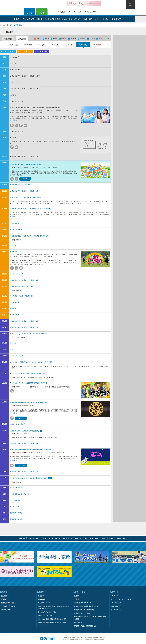
Task: Open the 祇園祭 footer link
Action: pyautogui.click(x=76, y=596)
